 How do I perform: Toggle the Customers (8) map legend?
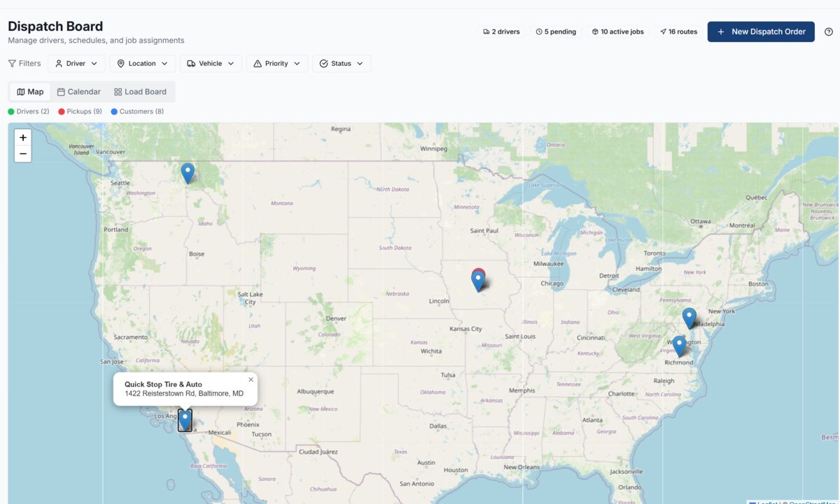tap(137, 111)
